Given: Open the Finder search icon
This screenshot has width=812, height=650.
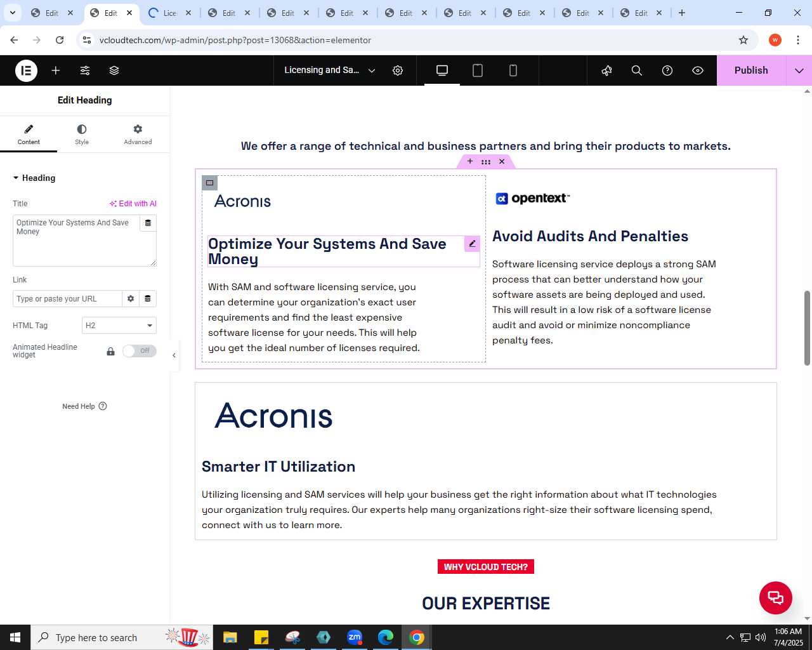Looking at the screenshot, I should pos(637,70).
